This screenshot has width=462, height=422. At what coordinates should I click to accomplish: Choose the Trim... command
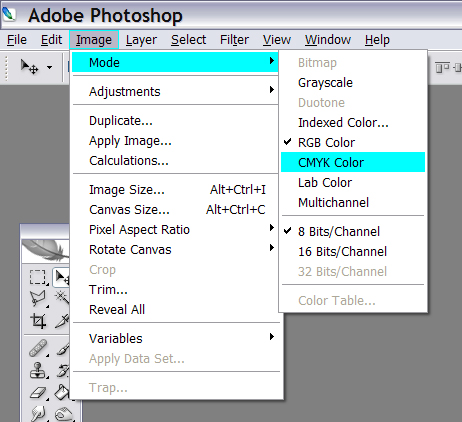tap(175, 289)
